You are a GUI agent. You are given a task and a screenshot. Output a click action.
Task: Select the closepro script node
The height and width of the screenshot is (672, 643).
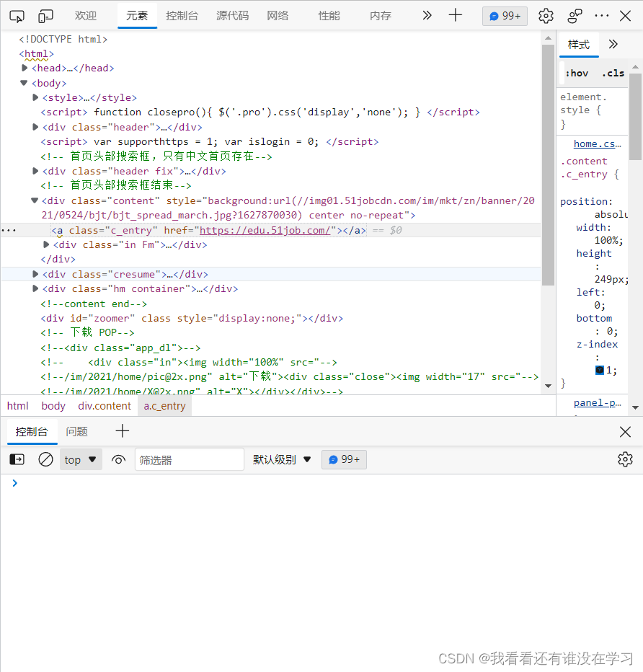pyautogui.click(x=260, y=112)
